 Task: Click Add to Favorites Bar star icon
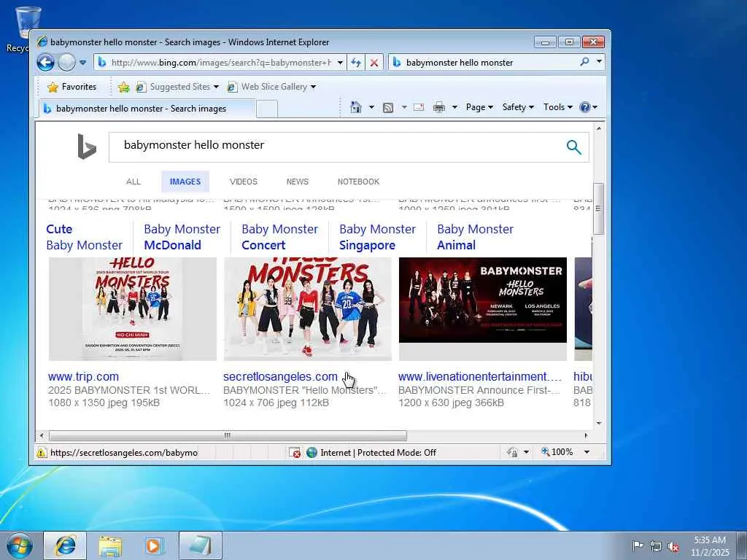pyautogui.click(x=123, y=87)
